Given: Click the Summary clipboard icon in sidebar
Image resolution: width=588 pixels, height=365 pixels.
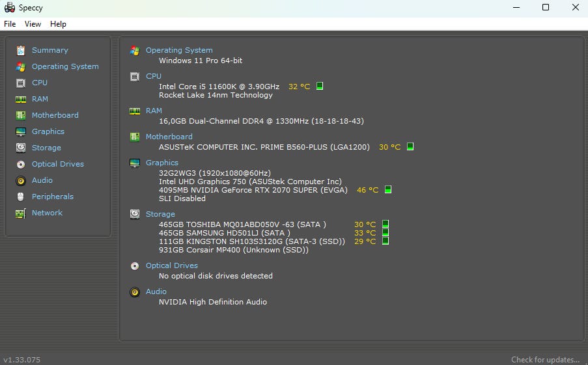Looking at the screenshot, I should point(21,50).
